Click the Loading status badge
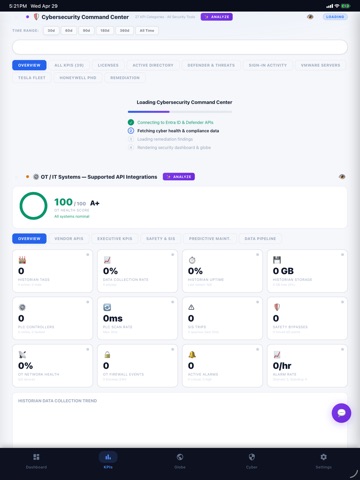Viewport: 360px width, 480px height. point(335,17)
